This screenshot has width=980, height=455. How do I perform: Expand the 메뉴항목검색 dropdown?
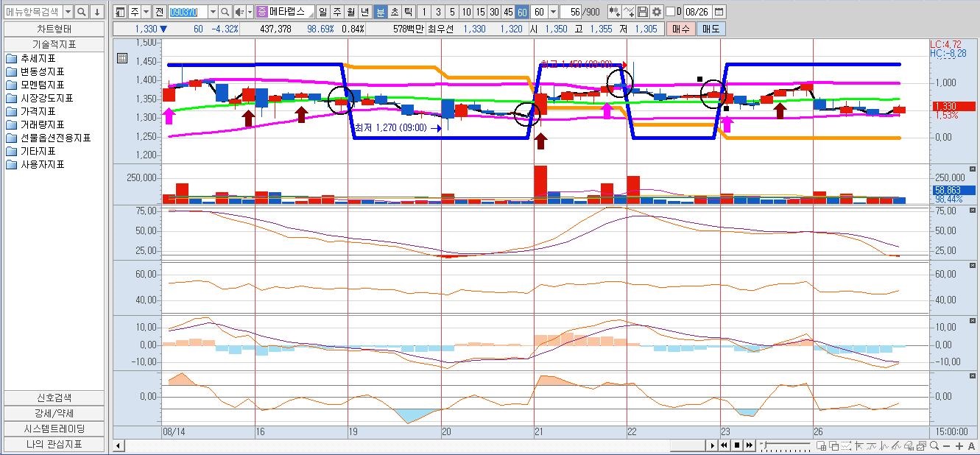coord(68,12)
